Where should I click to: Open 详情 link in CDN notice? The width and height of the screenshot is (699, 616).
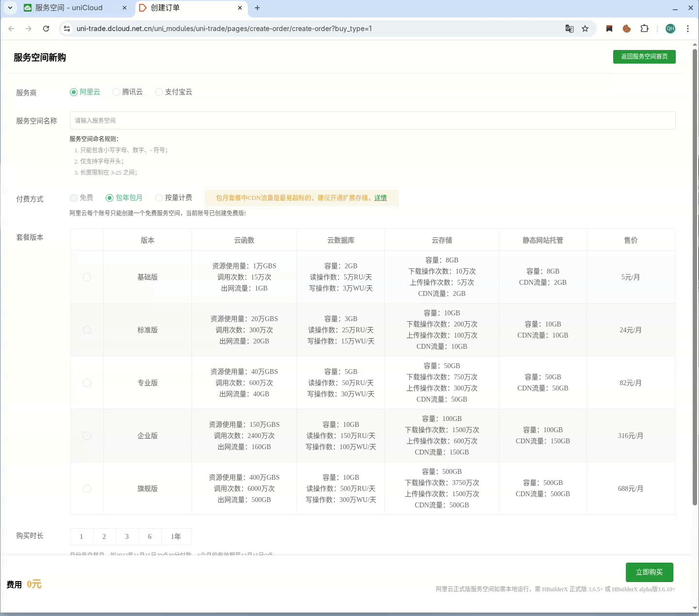tap(381, 198)
